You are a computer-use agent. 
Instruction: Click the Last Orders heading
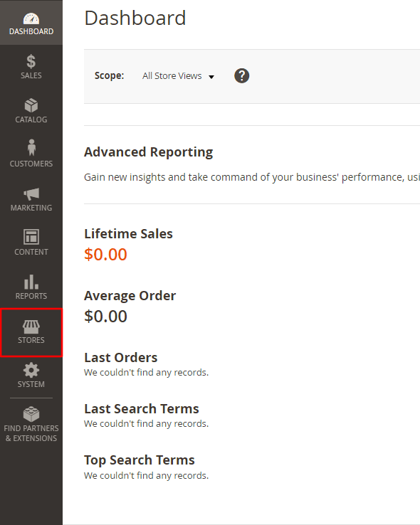coord(120,358)
